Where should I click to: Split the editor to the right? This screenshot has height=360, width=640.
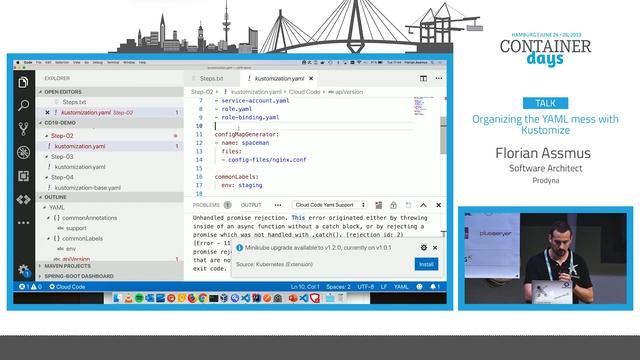pyautogui.click(x=423, y=78)
